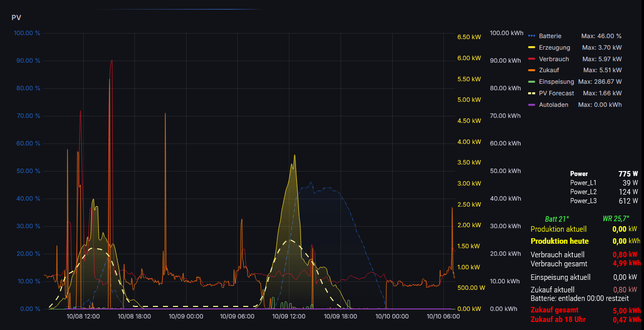Image resolution: width=644 pixels, height=330 pixels.
Task: Click the Zukauf gesamt 5,00 kWh value
Action: (x=626, y=310)
